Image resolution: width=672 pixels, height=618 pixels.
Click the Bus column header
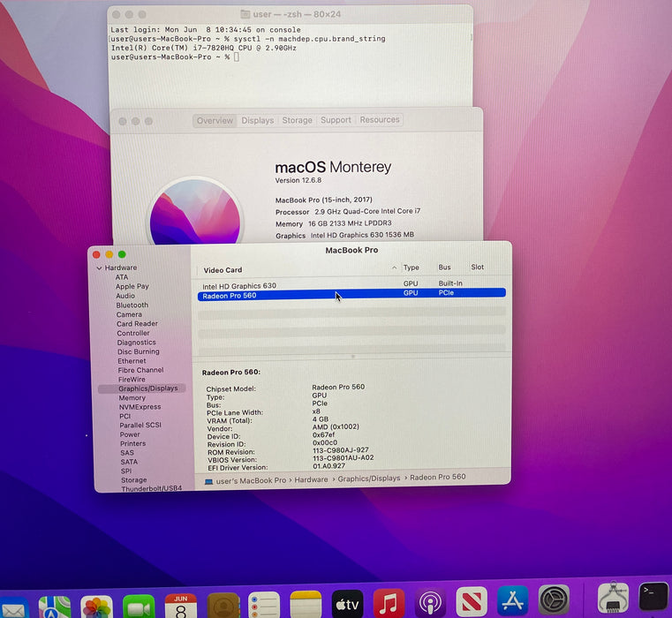[x=444, y=267]
